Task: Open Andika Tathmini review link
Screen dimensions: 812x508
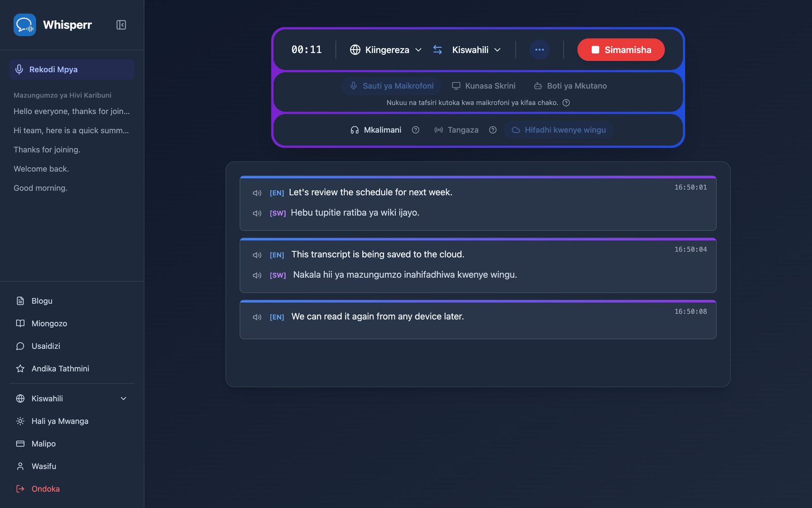Action: coord(72,369)
